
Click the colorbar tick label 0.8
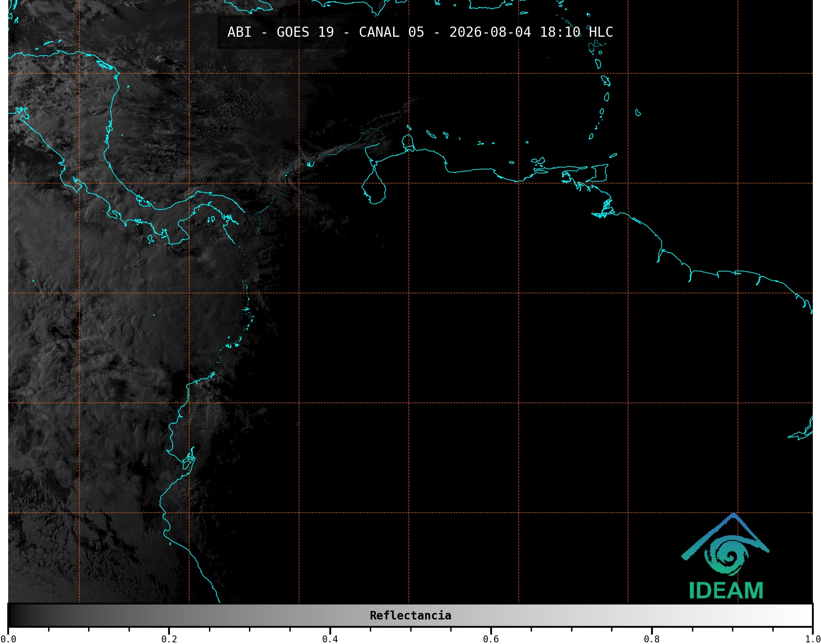click(x=652, y=639)
